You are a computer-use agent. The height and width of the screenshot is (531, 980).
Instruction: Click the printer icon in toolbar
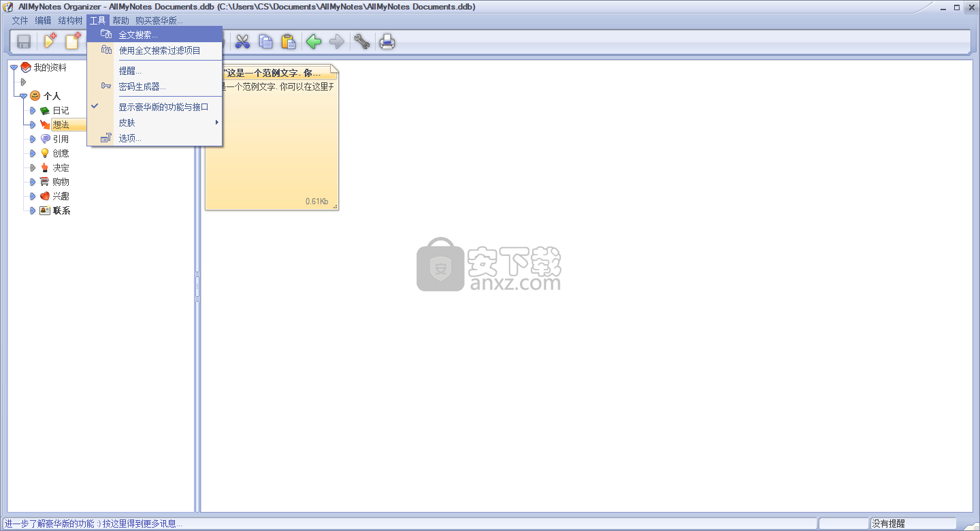click(387, 42)
